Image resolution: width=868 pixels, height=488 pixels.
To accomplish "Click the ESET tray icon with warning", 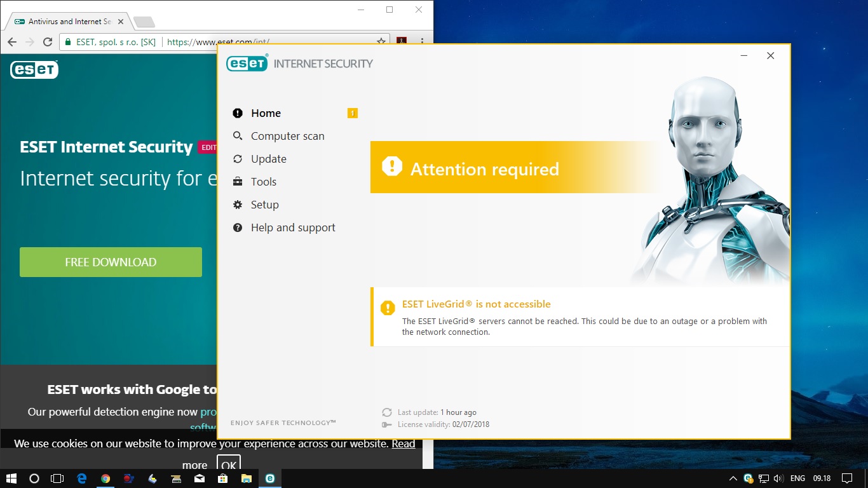I will click(x=749, y=478).
